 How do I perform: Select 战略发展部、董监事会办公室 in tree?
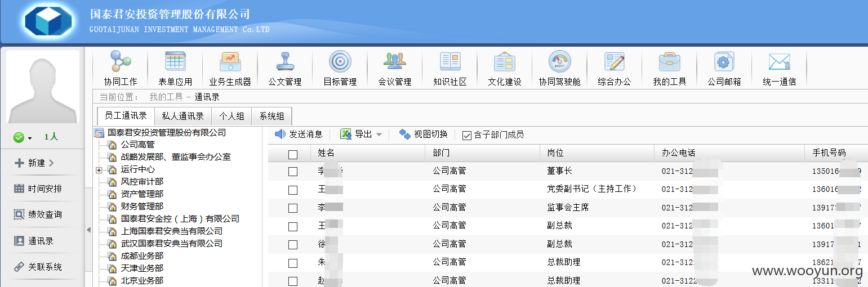176,157
